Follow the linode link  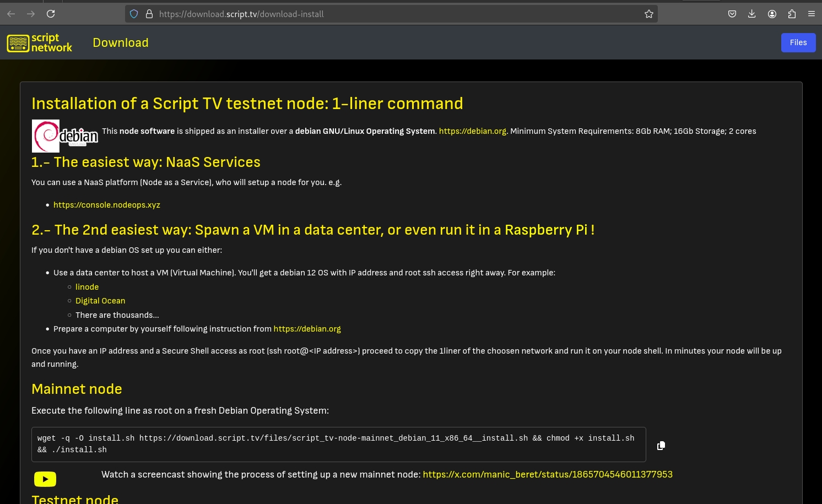coord(87,287)
